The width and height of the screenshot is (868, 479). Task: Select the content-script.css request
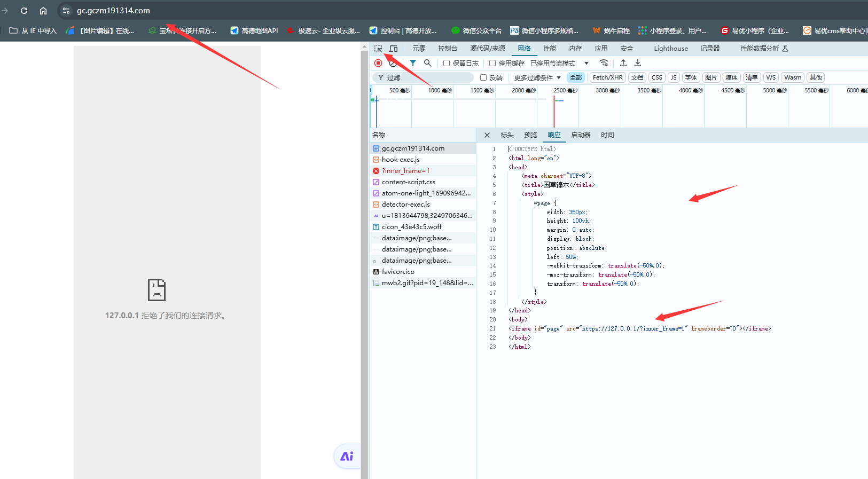coord(423,182)
